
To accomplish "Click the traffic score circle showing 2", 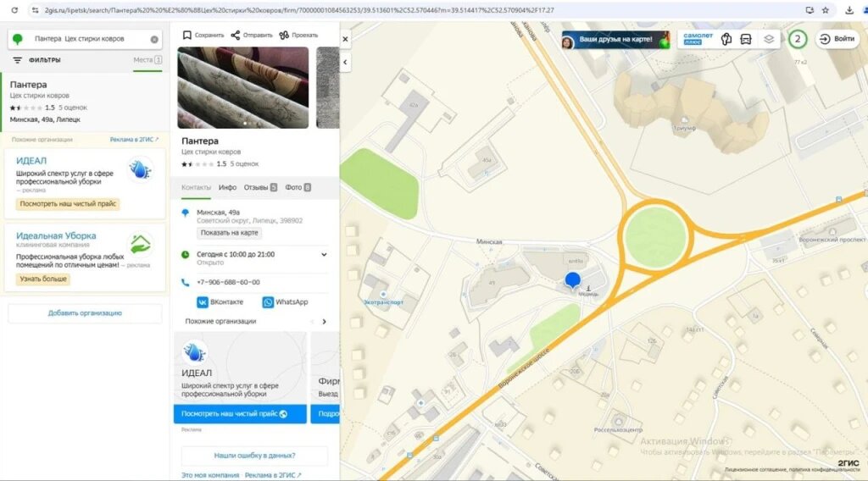I will [x=797, y=39].
